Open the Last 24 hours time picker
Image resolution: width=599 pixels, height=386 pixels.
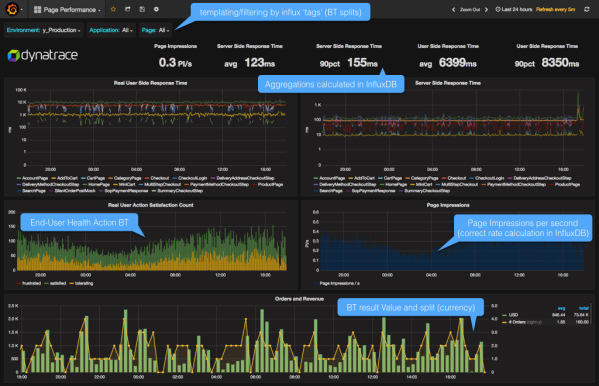pyautogui.click(x=514, y=10)
